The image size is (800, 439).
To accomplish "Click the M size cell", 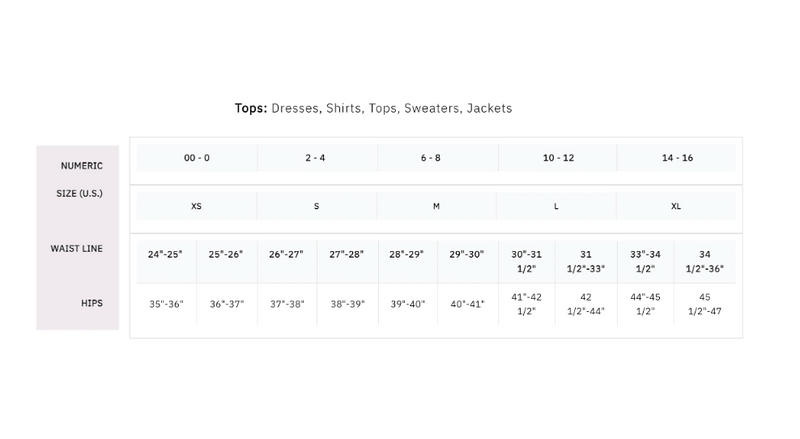I will 436,206.
